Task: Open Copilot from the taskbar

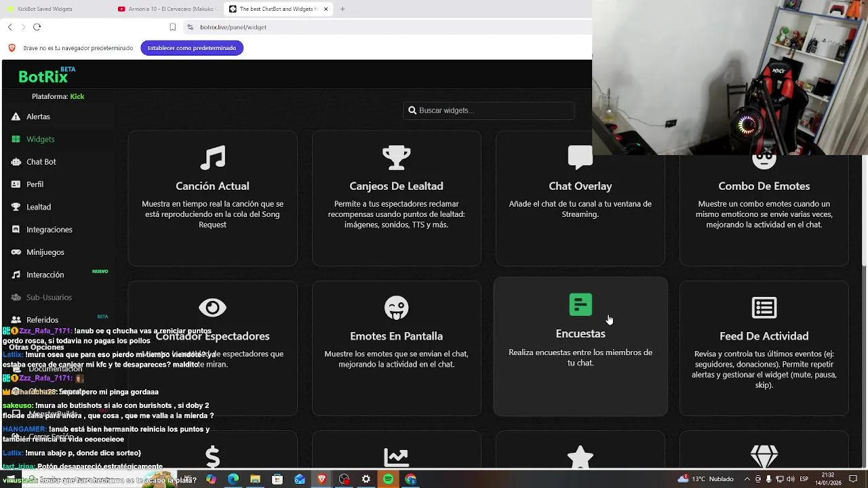Action: point(212,479)
